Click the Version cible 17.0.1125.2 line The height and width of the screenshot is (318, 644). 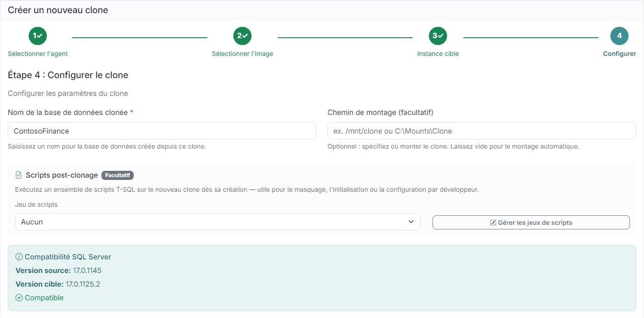click(x=58, y=284)
